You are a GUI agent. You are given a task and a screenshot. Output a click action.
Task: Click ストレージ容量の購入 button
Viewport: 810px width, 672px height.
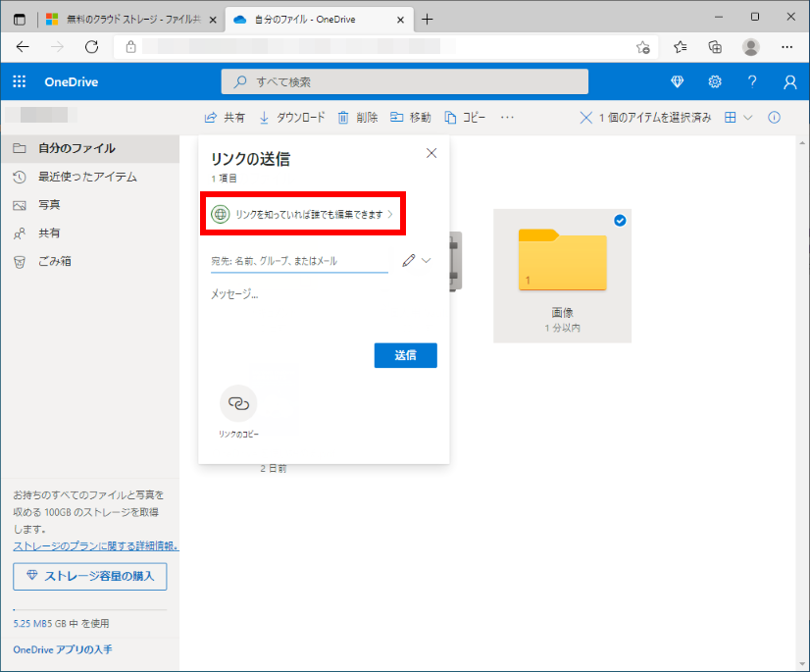[90, 577]
